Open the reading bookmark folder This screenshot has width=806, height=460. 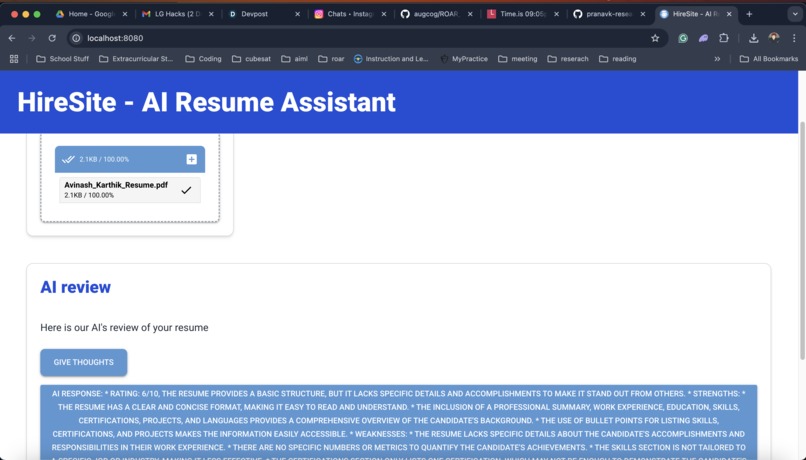tap(617, 59)
